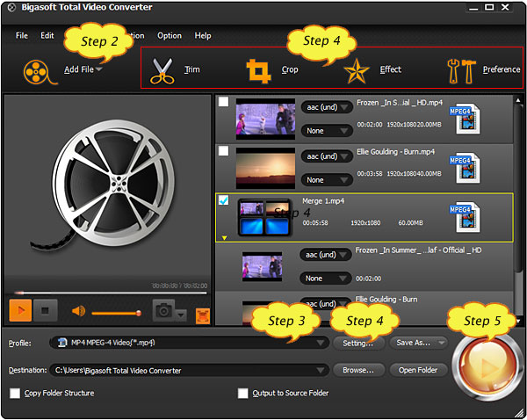This screenshot has width=527, height=420.
Task: Open the snapshot options dropdown arrow
Action: 181,315
